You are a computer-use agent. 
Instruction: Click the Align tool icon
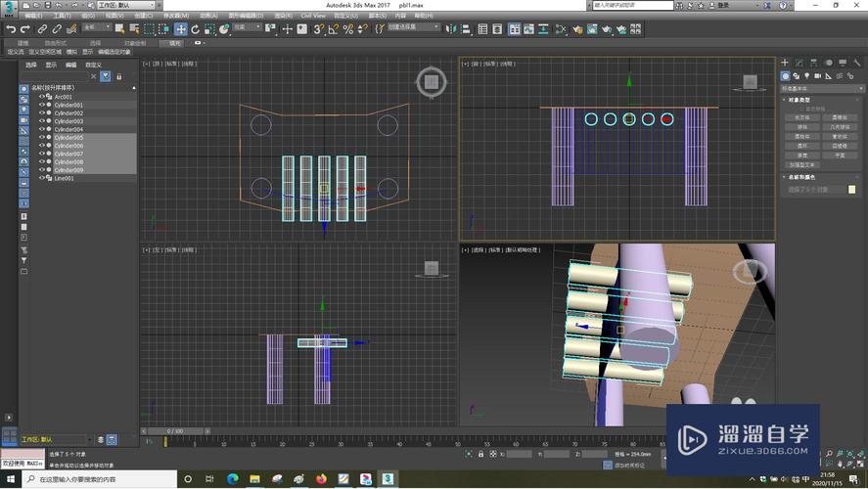pos(466,29)
